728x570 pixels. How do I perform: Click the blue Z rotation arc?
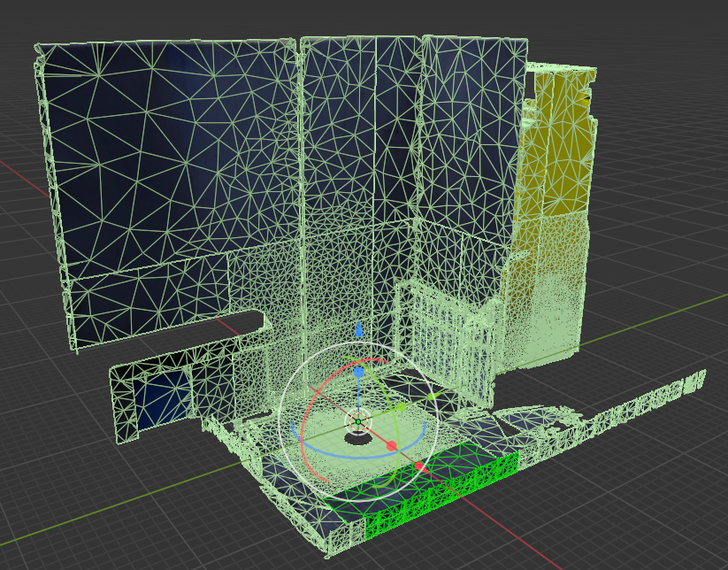354,455
